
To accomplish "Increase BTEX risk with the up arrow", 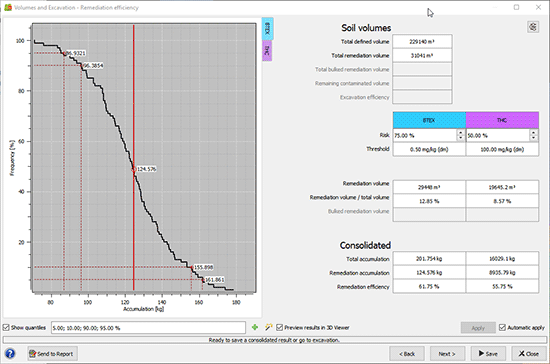I will 461,133.
